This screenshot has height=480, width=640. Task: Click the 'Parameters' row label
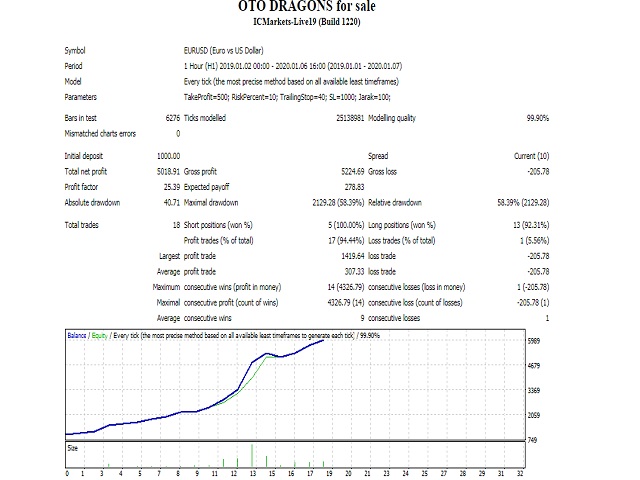[80, 97]
